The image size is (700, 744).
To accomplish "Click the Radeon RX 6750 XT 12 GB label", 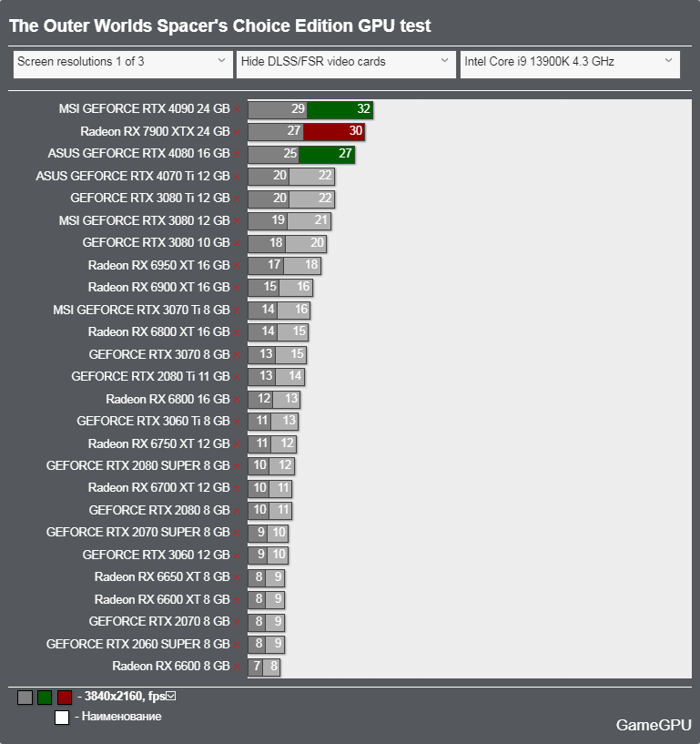I will [159, 443].
